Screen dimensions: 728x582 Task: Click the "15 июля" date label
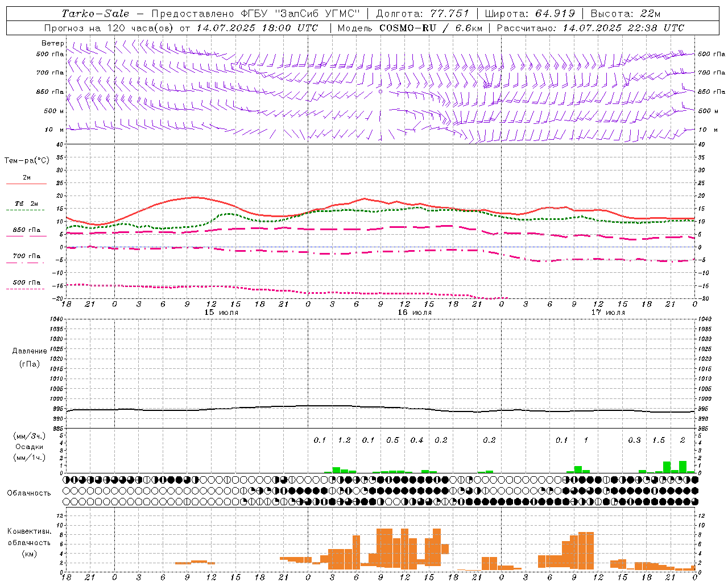221,313
